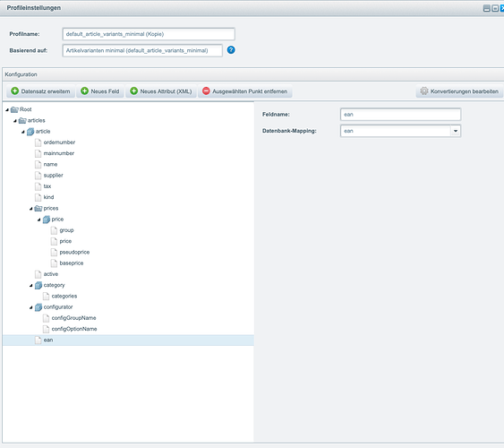The width and height of the screenshot is (504, 448).
Task: Click the supplier file icon
Action: click(x=38, y=176)
